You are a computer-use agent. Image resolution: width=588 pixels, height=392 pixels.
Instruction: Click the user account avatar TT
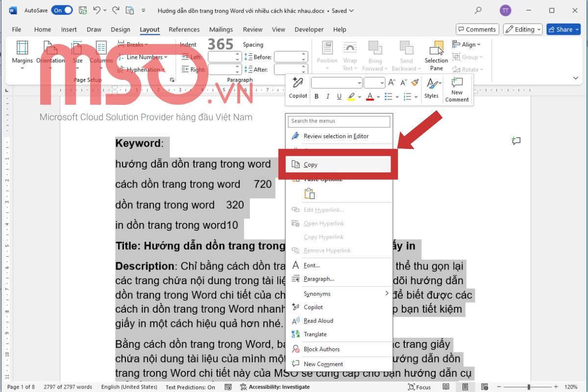(x=505, y=10)
